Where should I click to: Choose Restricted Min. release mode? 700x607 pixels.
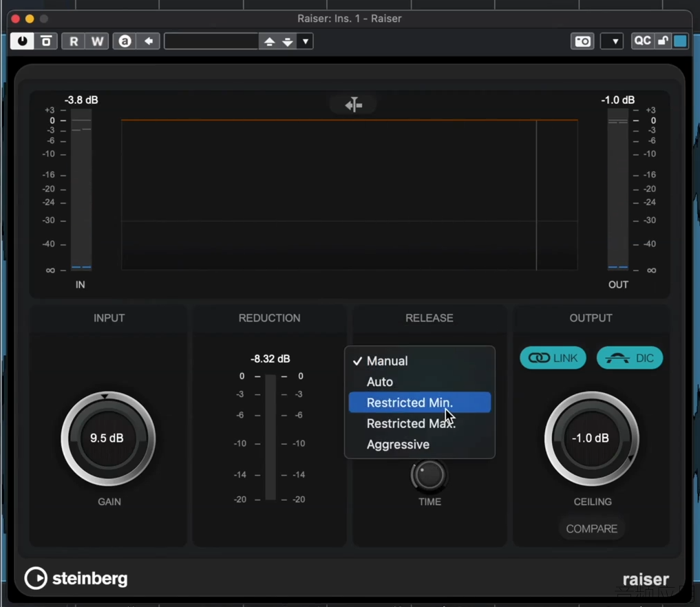pos(420,402)
